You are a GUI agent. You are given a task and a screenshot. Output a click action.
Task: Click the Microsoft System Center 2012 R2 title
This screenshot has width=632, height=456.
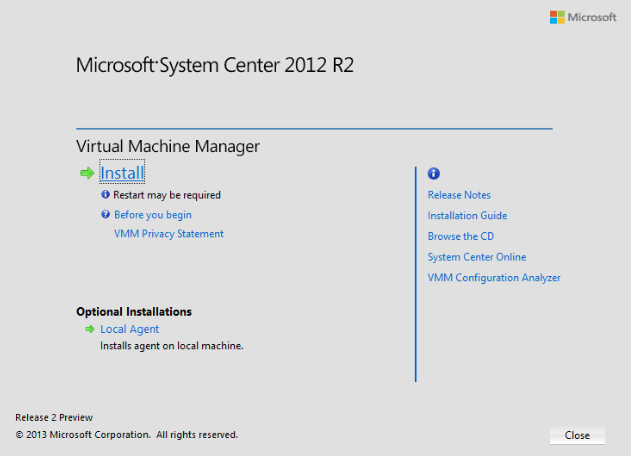coord(215,66)
